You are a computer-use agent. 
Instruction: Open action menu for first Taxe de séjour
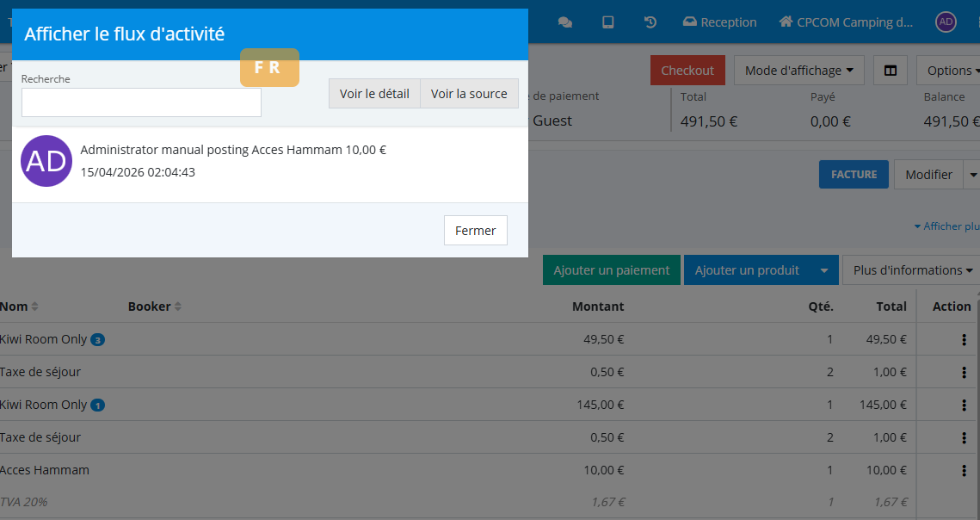pos(964,372)
